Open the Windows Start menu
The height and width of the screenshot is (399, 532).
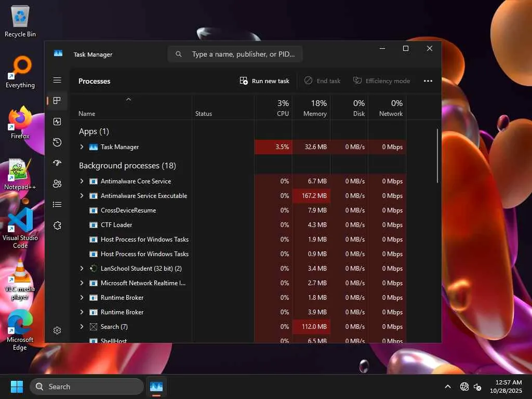(17, 387)
